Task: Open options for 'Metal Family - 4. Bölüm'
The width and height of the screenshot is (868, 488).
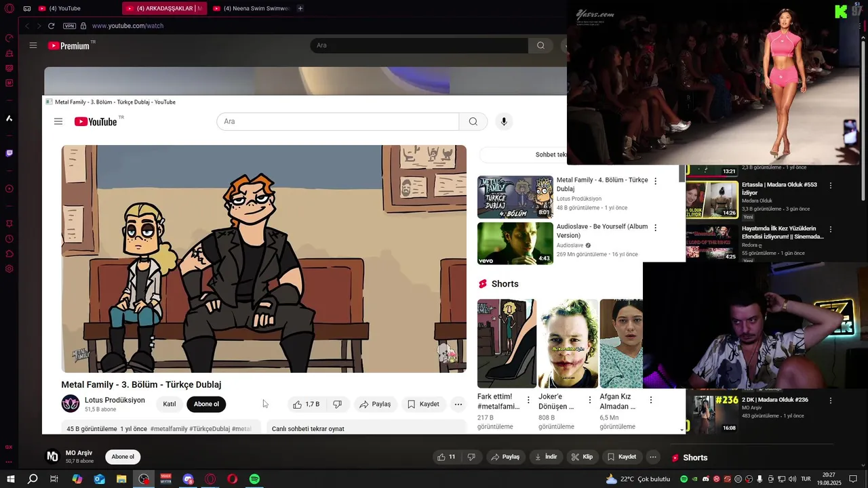Action: tap(655, 181)
